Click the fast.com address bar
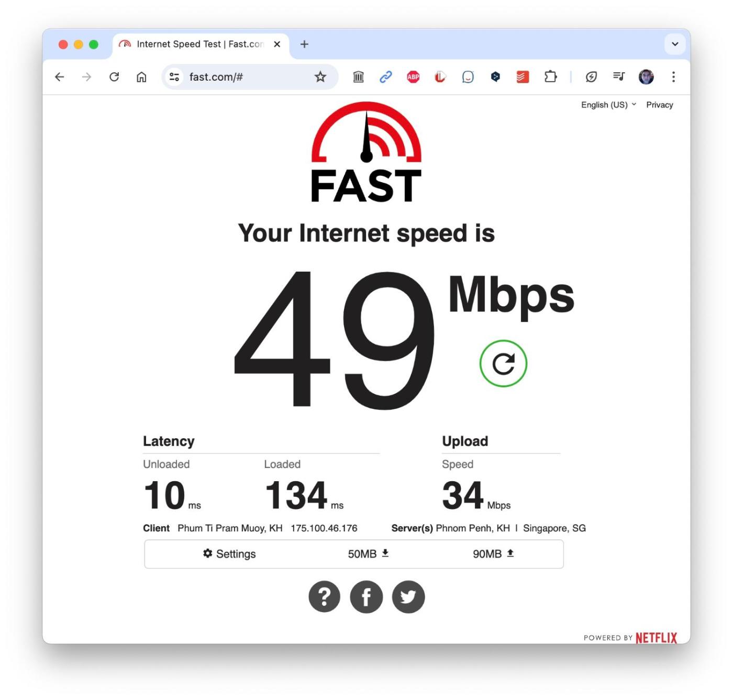 pos(247,77)
